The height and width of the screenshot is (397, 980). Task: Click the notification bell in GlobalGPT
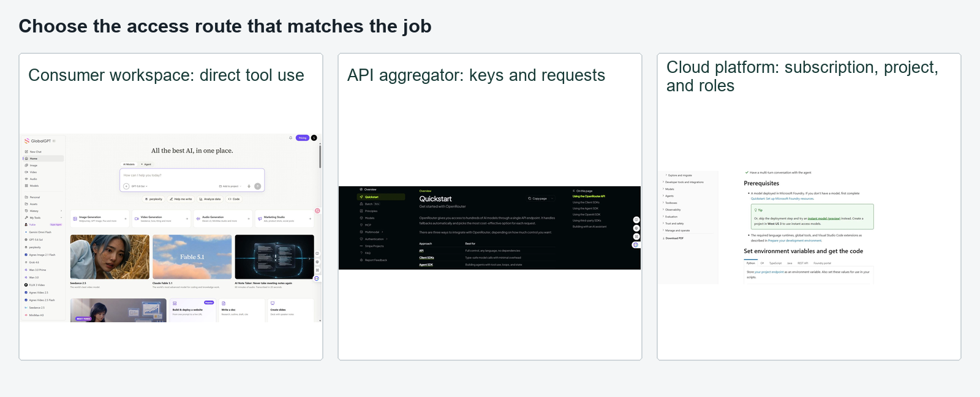tap(290, 138)
